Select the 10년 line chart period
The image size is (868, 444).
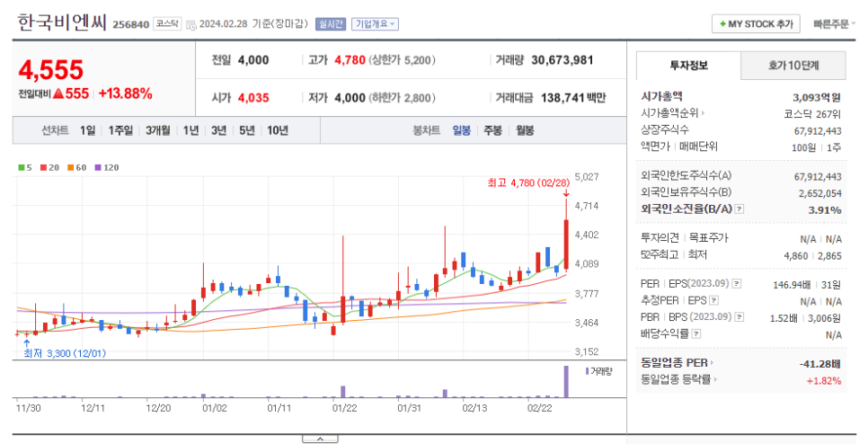[x=278, y=130]
